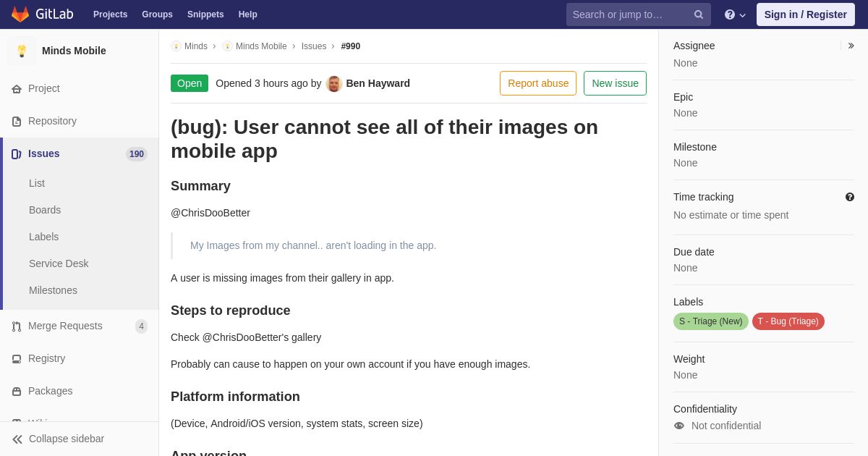
Task: Click the Packages icon in sidebar
Action: click(17, 392)
